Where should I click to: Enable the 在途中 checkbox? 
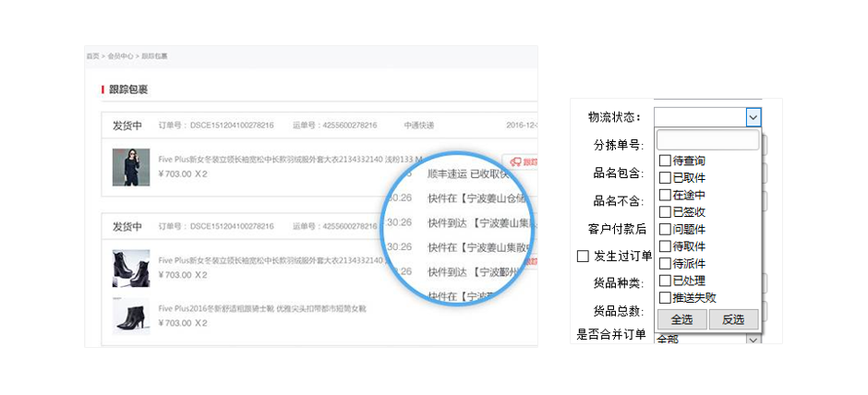coord(665,195)
